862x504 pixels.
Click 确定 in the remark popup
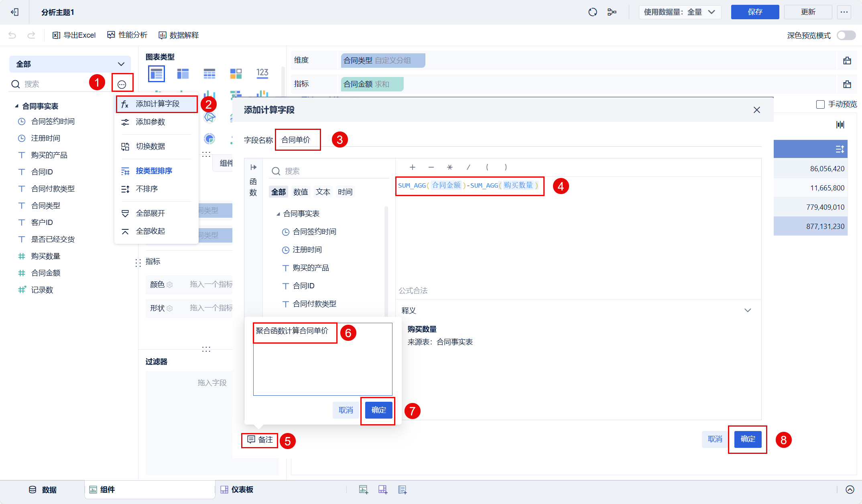[x=378, y=410]
